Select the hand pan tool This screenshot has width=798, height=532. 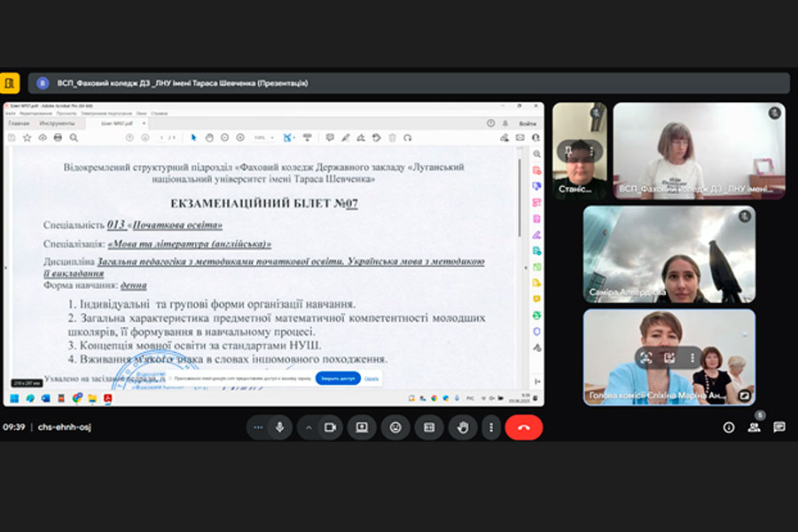pyautogui.click(x=209, y=138)
